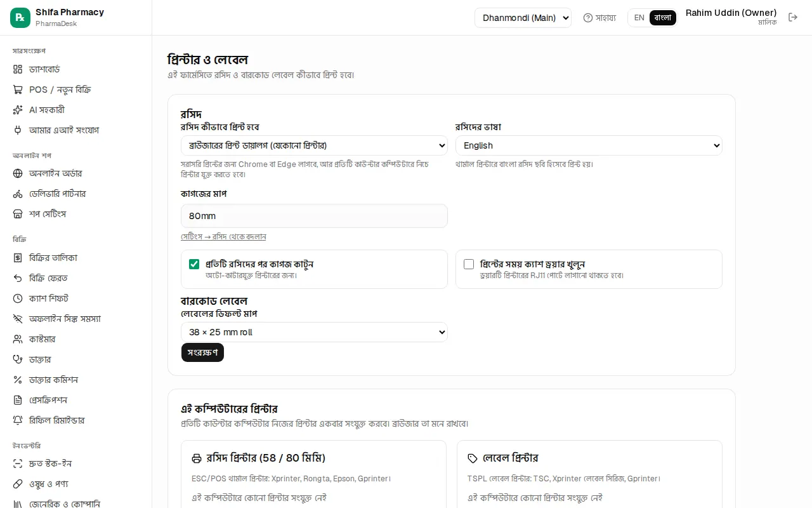Enable প্রিন্টের সময় ক্যাশ ড্রয়ার খুলুন checkbox
The height and width of the screenshot is (508, 812).
[469, 264]
